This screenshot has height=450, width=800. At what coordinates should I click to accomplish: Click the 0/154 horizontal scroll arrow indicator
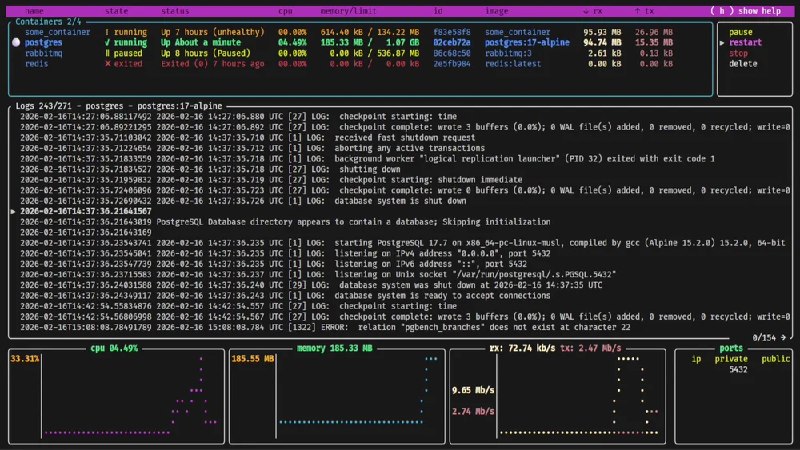[770, 338]
